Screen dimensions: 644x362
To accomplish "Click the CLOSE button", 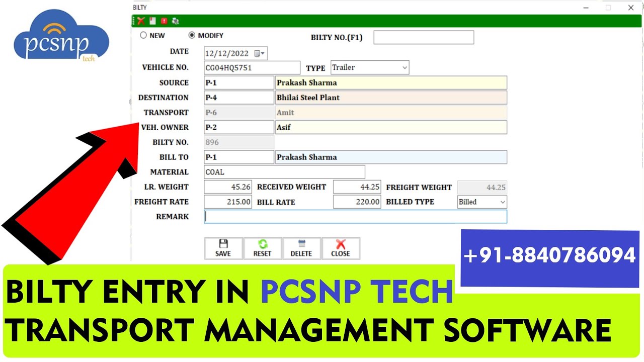I will point(341,248).
